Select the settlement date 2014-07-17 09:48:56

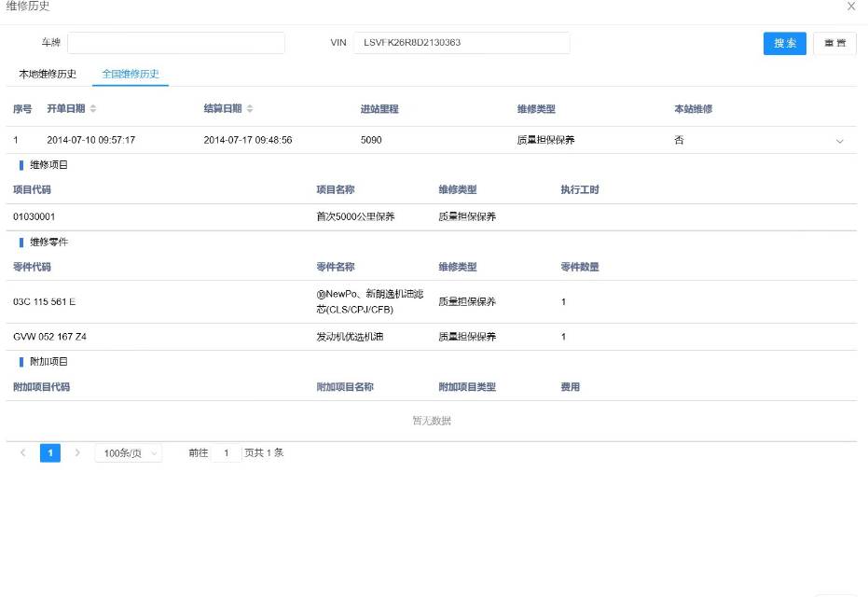[x=247, y=140]
